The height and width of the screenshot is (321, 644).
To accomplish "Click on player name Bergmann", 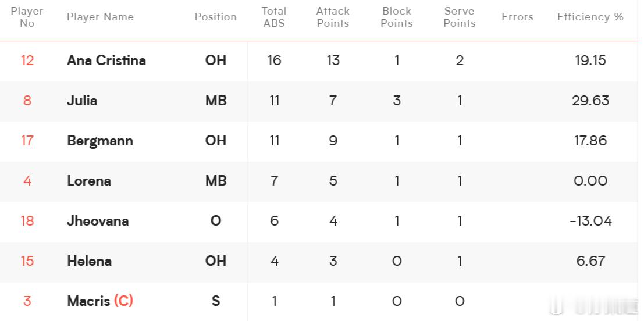I will [100, 141].
